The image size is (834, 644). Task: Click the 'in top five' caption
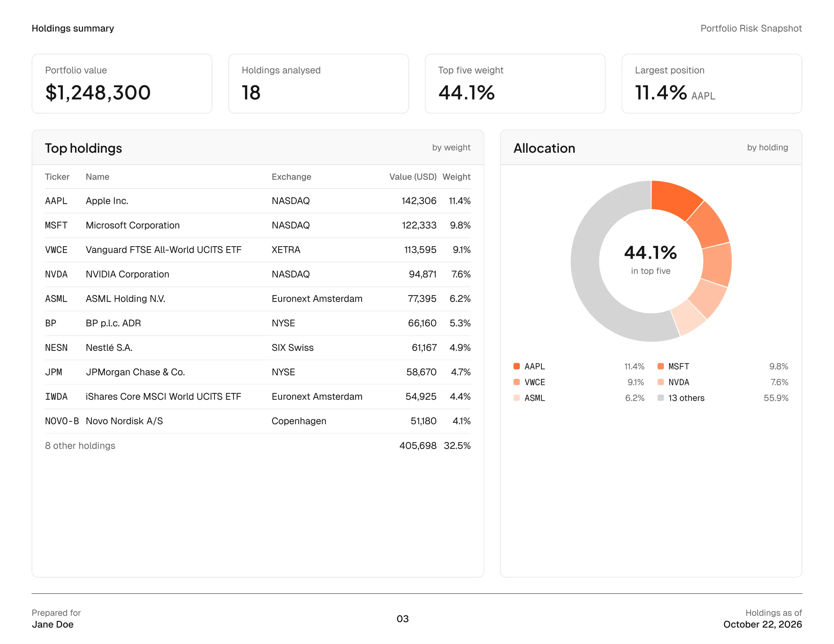tap(650, 271)
